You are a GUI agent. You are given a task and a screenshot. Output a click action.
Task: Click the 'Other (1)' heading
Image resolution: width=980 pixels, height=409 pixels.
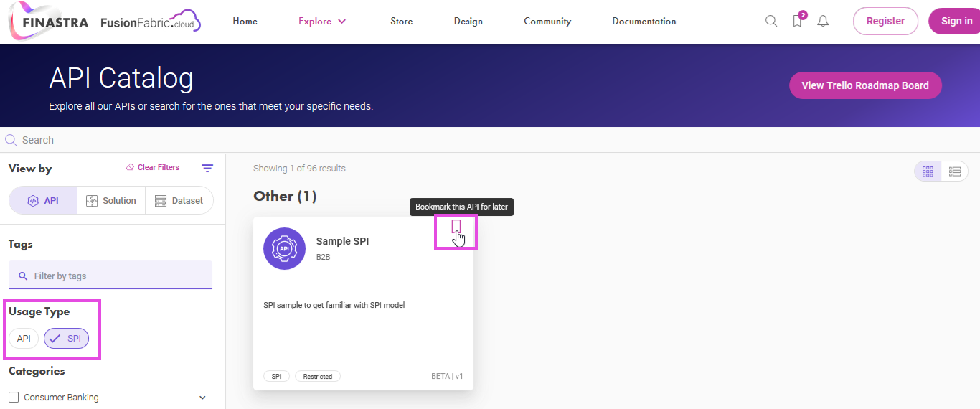click(285, 196)
